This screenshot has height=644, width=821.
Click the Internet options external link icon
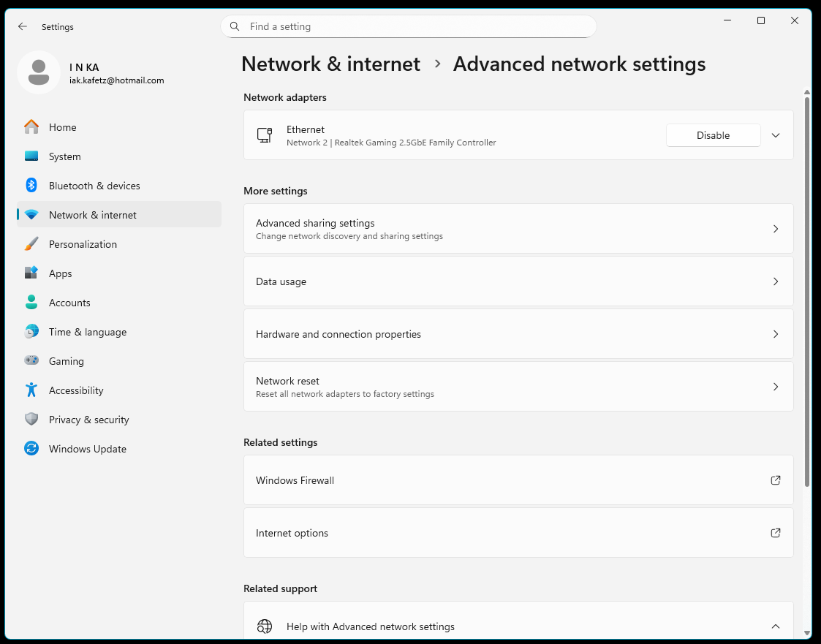[x=776, y=533]
